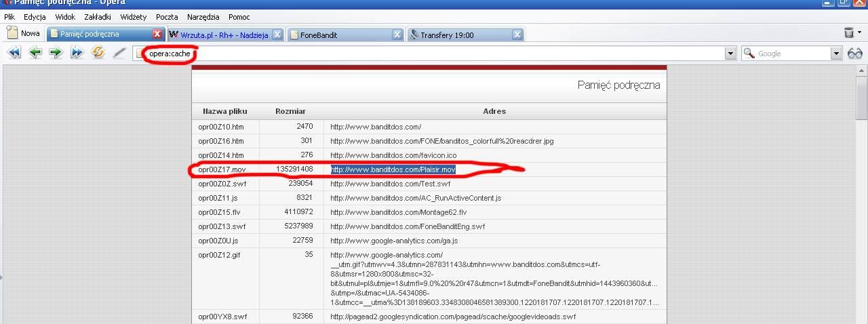The image size is (868, 324).
Task: Click the size value 135291408
Action: [294, 169]
